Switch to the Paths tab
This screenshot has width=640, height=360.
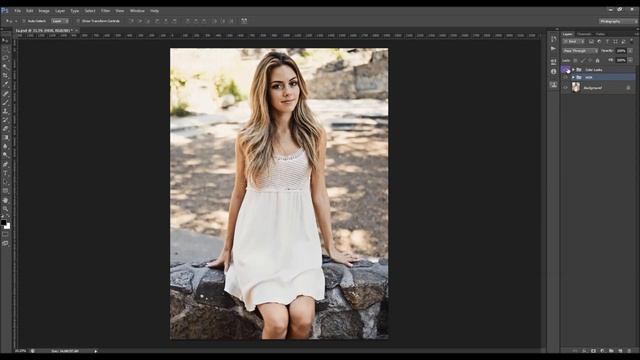tap(600, 34)
